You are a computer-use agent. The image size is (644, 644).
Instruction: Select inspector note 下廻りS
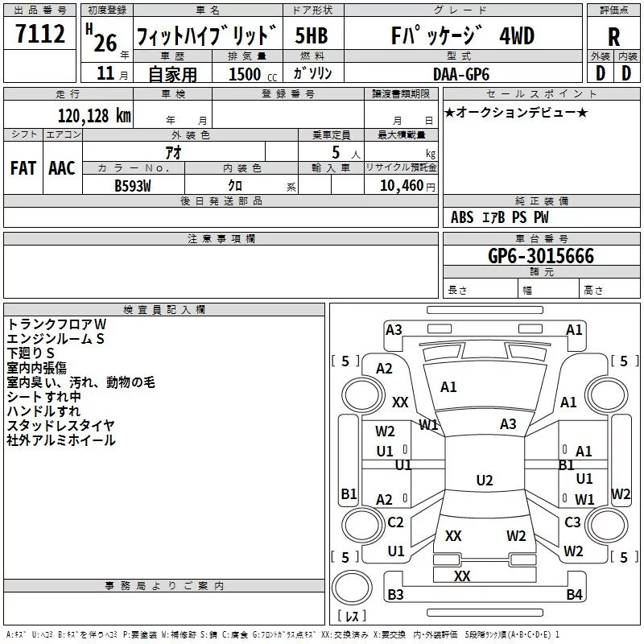click(31, 353)
